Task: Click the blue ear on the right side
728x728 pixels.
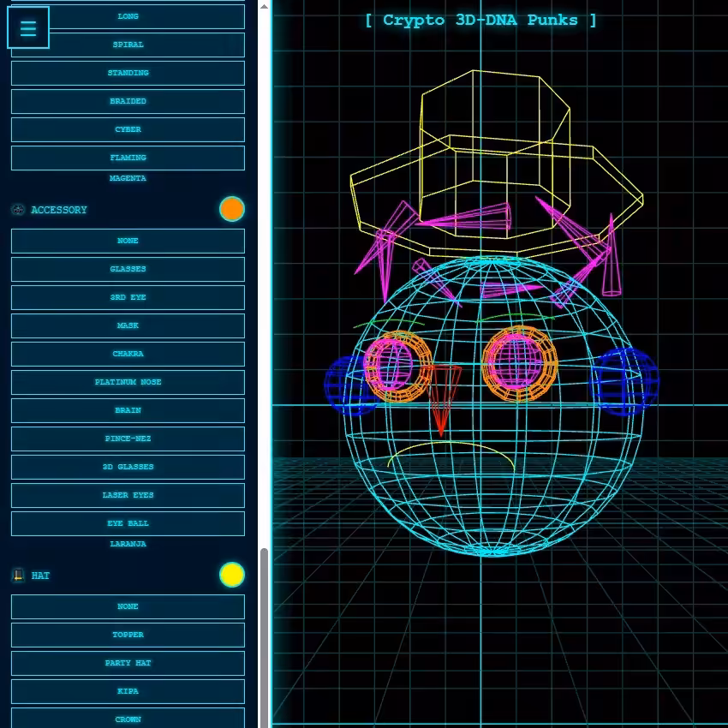Action: [624, 382]
